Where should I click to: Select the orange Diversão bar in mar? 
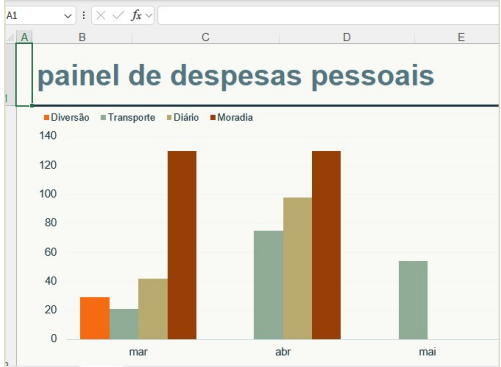95,318
